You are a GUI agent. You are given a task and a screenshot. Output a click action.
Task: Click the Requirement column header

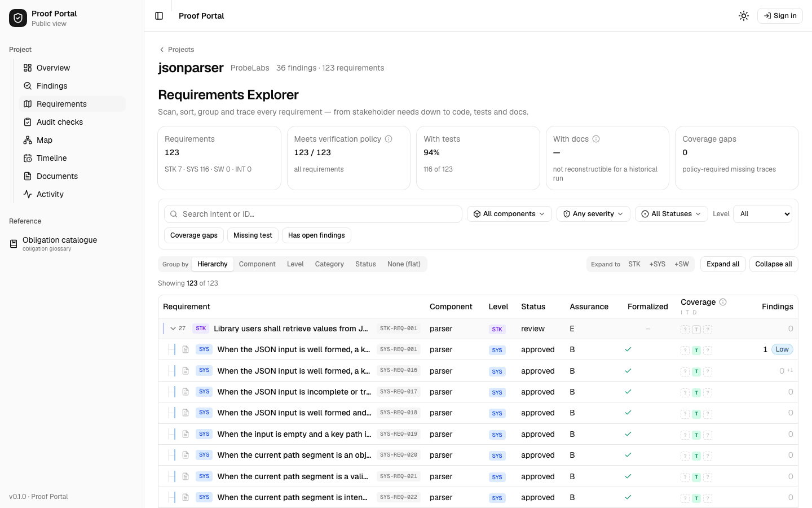187,306
